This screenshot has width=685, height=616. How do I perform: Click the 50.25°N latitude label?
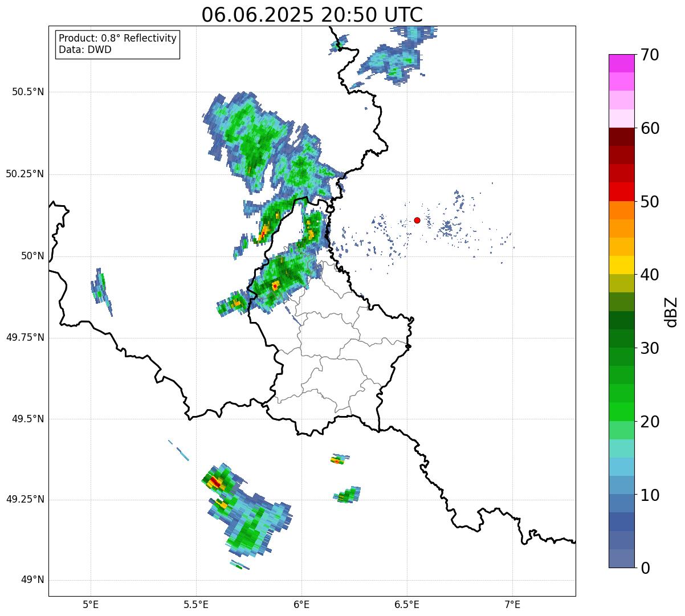click(x=25, y=174)
